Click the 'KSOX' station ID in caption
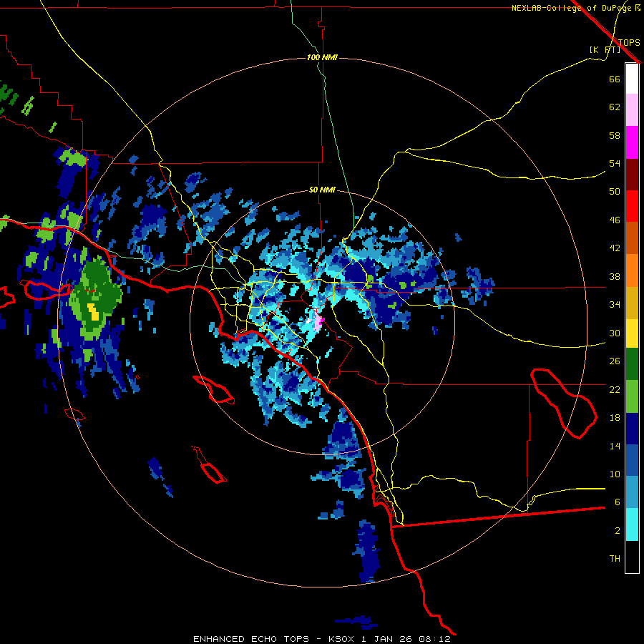 (342, 639)
